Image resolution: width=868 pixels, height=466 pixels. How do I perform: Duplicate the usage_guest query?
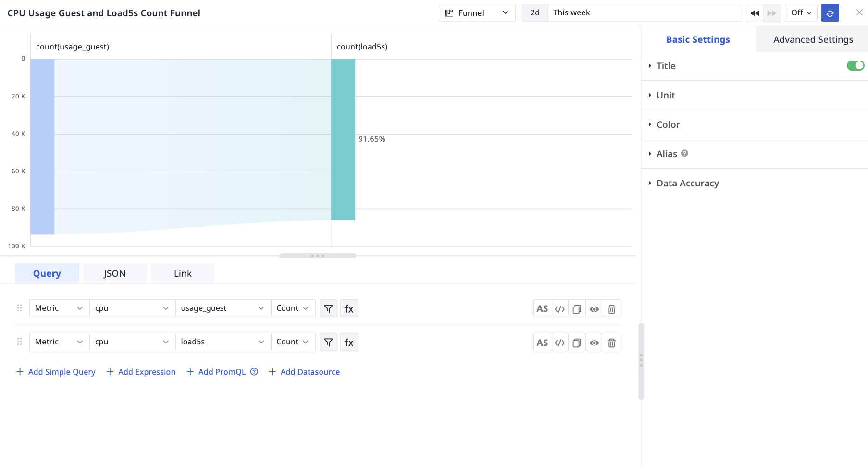pyautogui.click(x=577, y=309)
